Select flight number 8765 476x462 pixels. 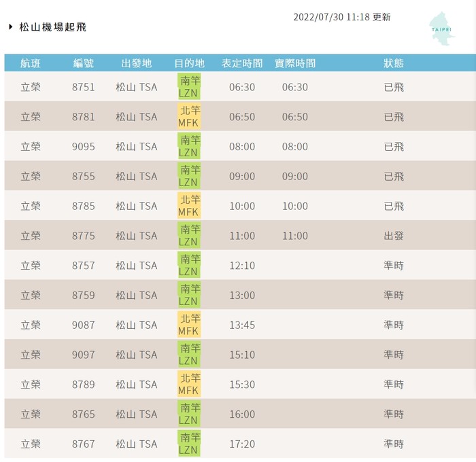point(84,414)
